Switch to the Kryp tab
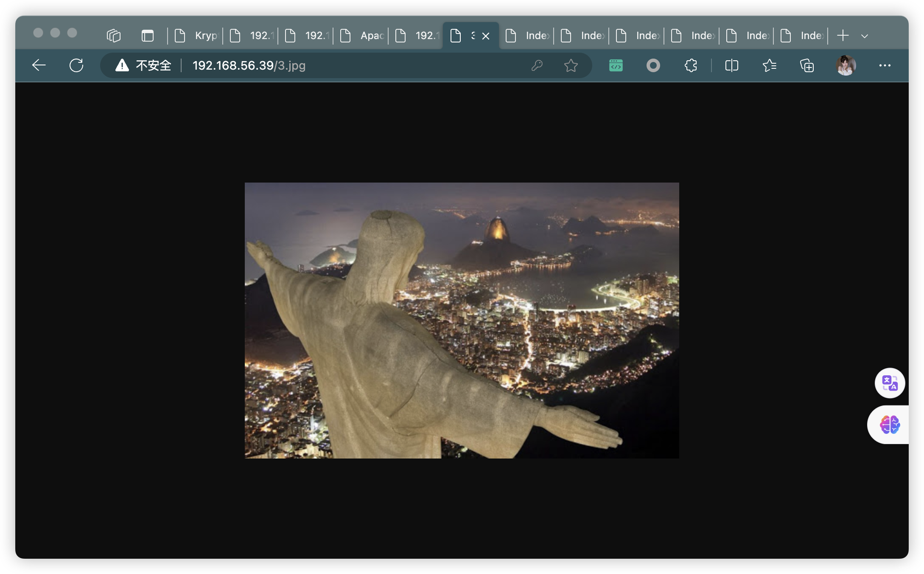 pyautogui.click(x=196, y=36)
